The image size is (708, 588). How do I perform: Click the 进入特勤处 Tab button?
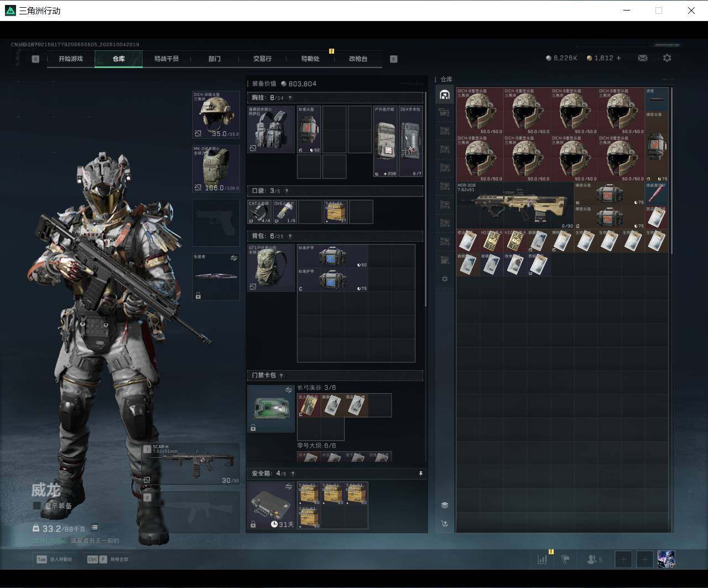coord(54,559)
